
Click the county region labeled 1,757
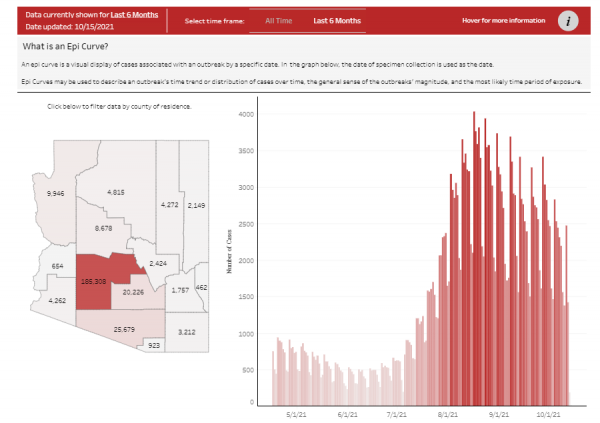click(x=180, y=290)
